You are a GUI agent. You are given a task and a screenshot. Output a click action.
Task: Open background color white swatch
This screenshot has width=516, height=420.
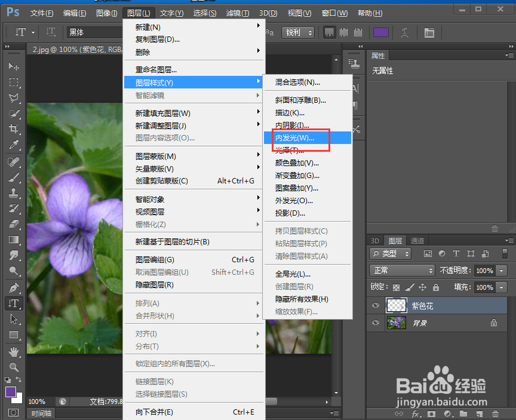click(x=19, y=399)
